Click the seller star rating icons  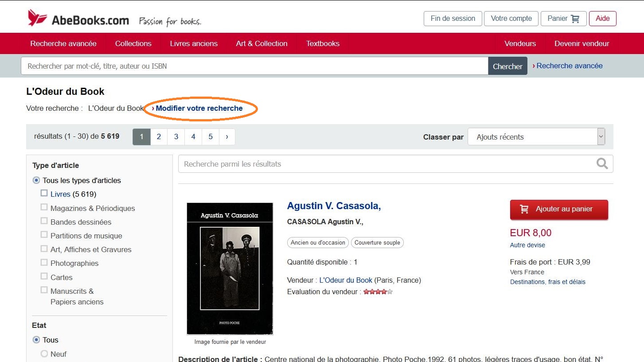pyautogui.click(x=378, y=292)
